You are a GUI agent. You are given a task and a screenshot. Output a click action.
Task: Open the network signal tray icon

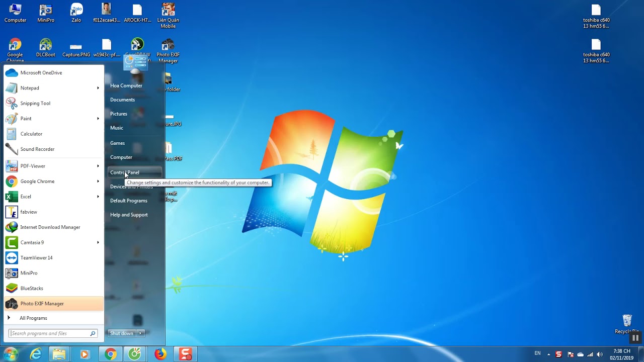[x=590, y=354]
